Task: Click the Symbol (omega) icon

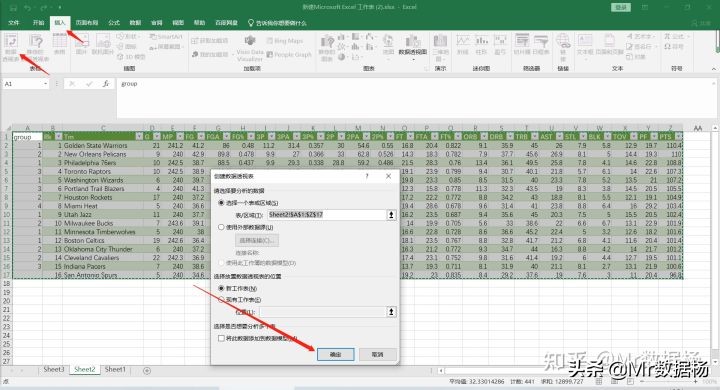Action: tap(674, 46)
